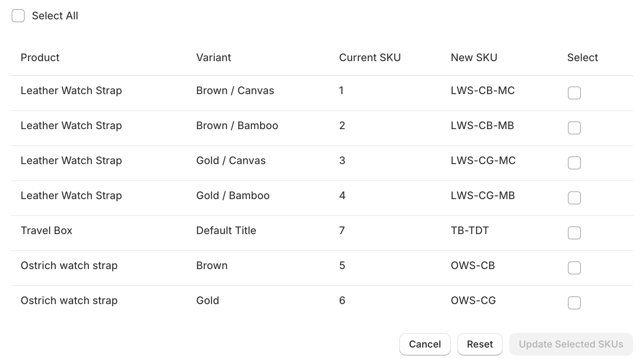
Task: Select the Travel Box row checkbox
Action: (574, 233)
